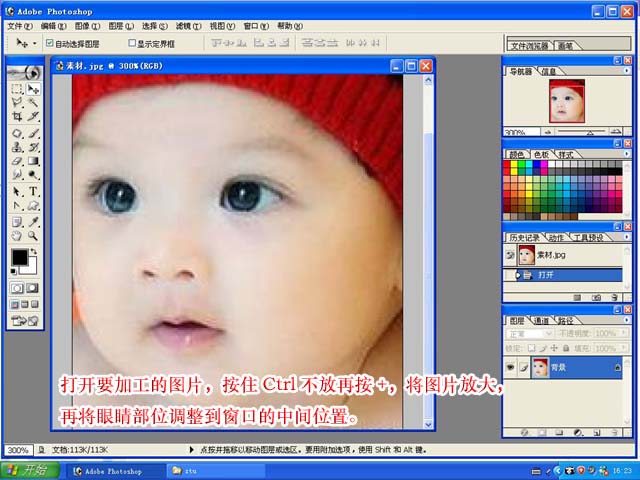The width and height of the screenshot is (640, 480).
Task: Select the Gradient tool
Action: 33,161
